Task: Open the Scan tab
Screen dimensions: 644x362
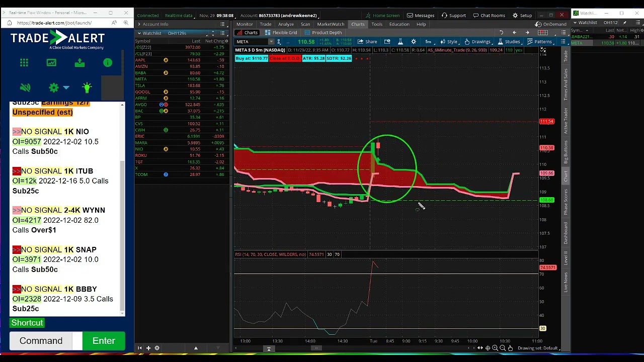Action: click(305, 24)
